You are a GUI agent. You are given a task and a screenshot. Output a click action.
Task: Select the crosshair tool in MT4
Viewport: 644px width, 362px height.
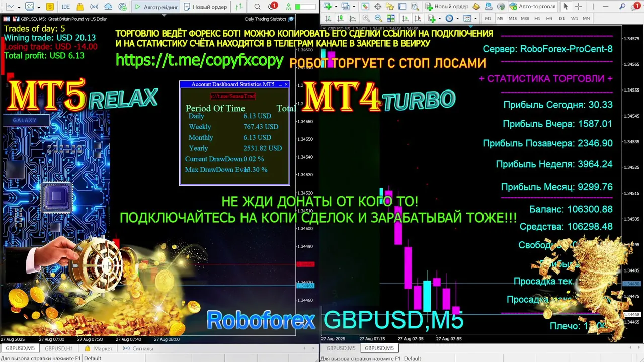point(578,7)
